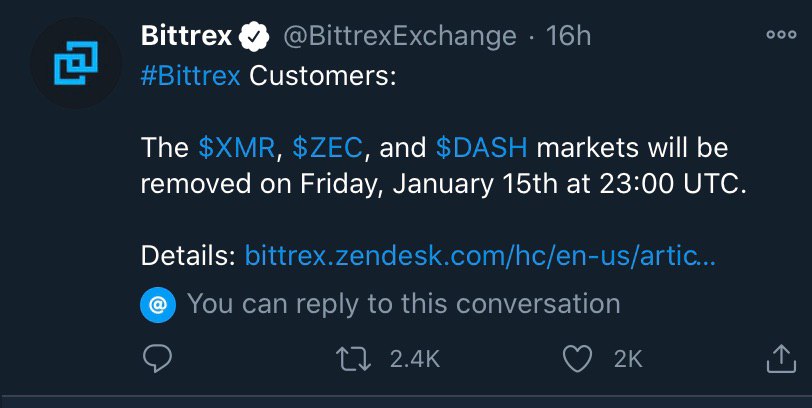Click 'You can reply to this conversation' notice
The height and width of the screenshot is (408, 812).
[x=403, y=303]
